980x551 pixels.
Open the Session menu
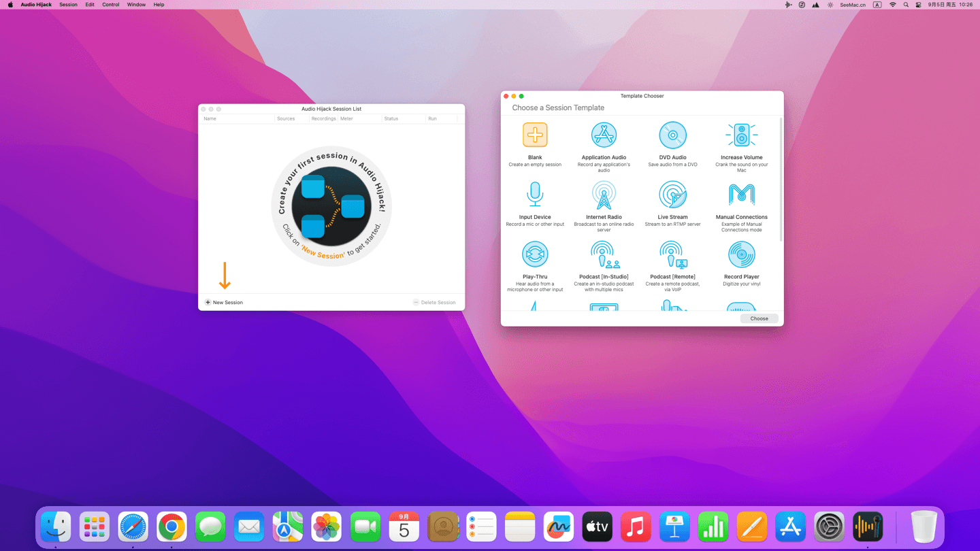pyautogui.click(x=68, y=5)
